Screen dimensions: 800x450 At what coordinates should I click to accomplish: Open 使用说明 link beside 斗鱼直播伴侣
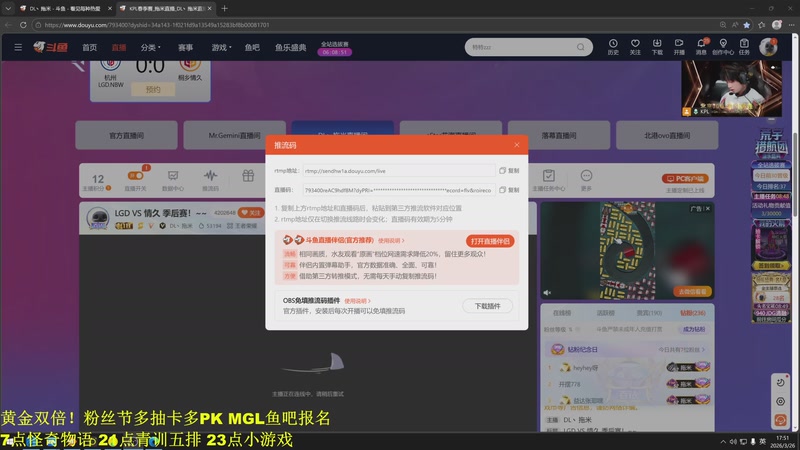point(391,240)
